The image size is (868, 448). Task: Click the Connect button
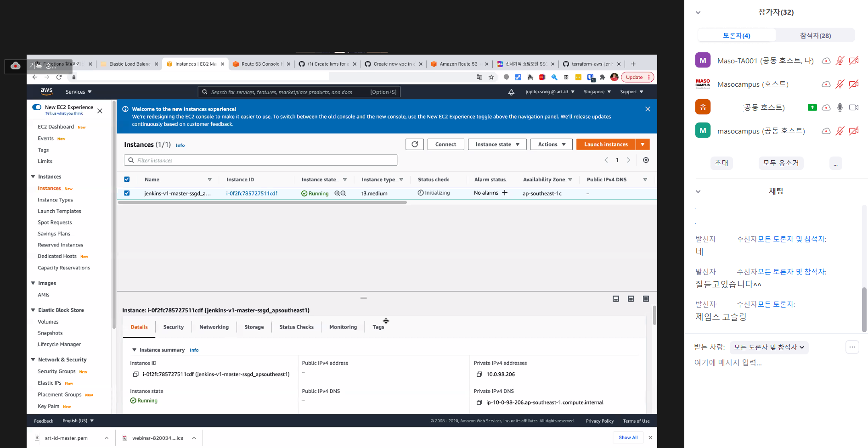[x=445, y=145]
